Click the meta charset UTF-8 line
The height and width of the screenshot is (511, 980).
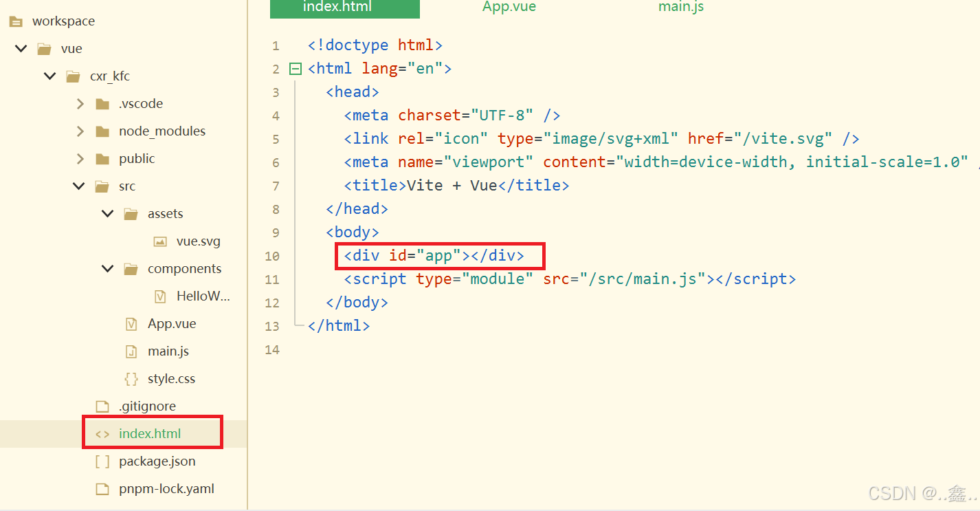[452, 116]
